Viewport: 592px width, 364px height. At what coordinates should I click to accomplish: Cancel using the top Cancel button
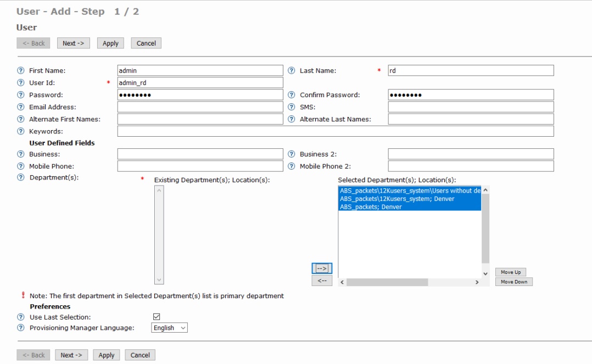point(146,43)
